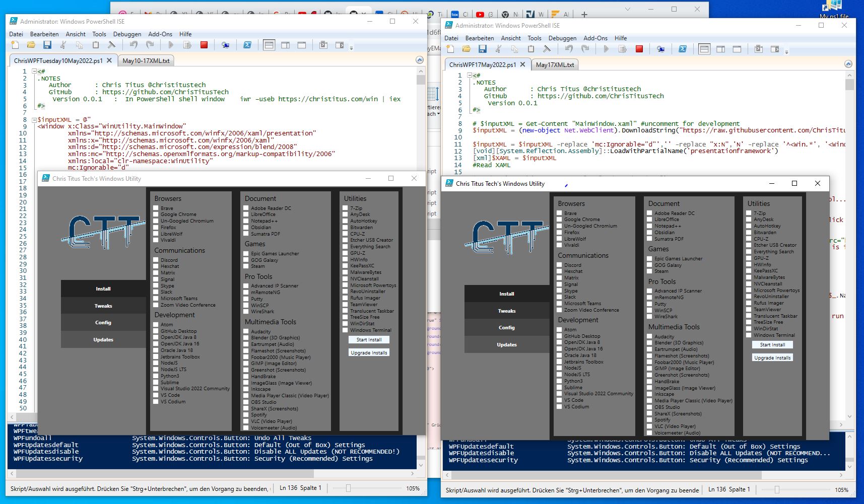
Task: Save the script in ChrisWPF17May2022.ps1 ISE window
Action: (483, 49)
